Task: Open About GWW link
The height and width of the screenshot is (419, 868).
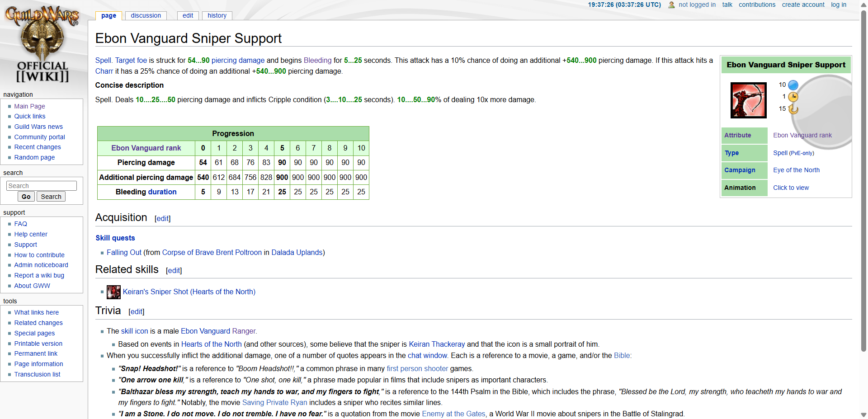Action: tap(32, 286)
